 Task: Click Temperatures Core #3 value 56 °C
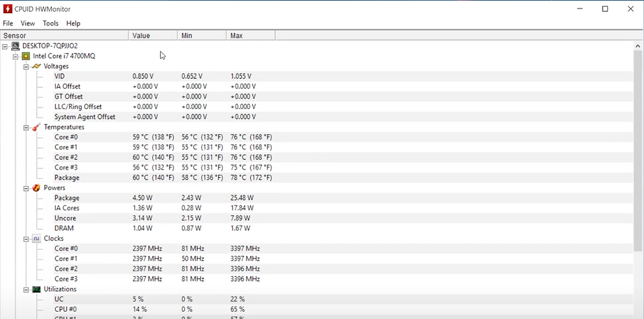153,168
